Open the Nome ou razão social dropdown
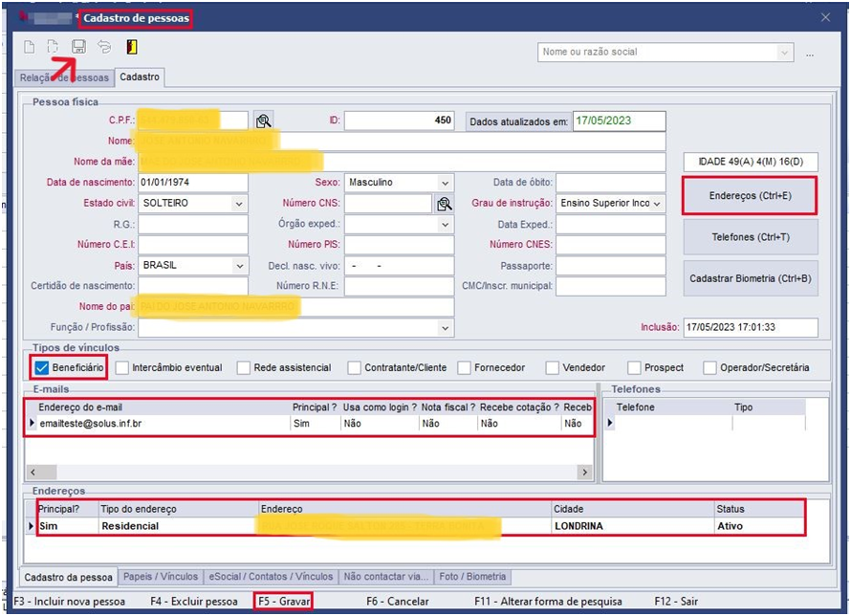 [x=784, y=52]
